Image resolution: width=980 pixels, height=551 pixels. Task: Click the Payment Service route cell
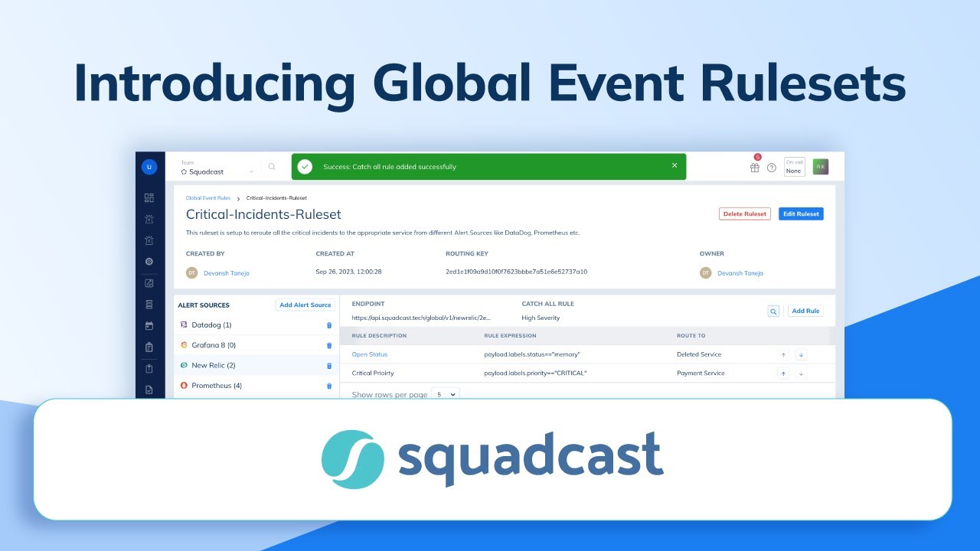tap(701, 373)
